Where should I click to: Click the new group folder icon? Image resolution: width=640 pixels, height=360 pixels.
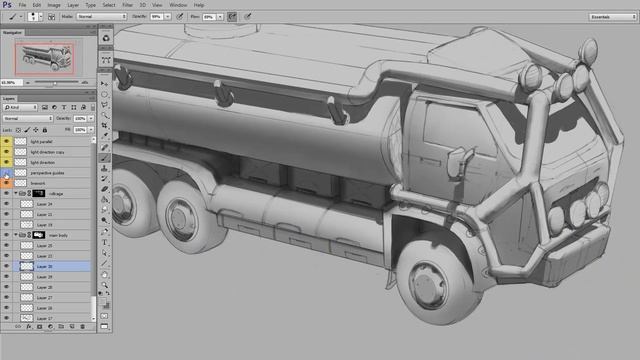click(x=61, y=327)
